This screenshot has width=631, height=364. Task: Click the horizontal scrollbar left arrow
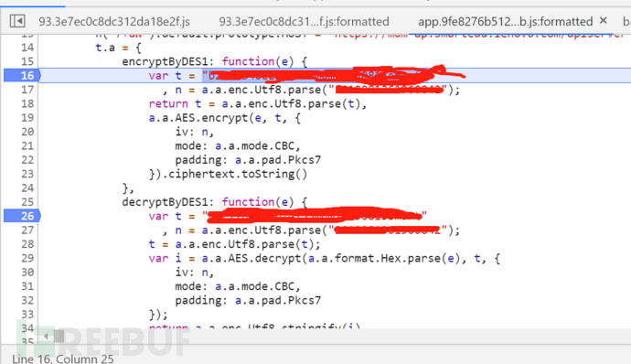[47, 336]
